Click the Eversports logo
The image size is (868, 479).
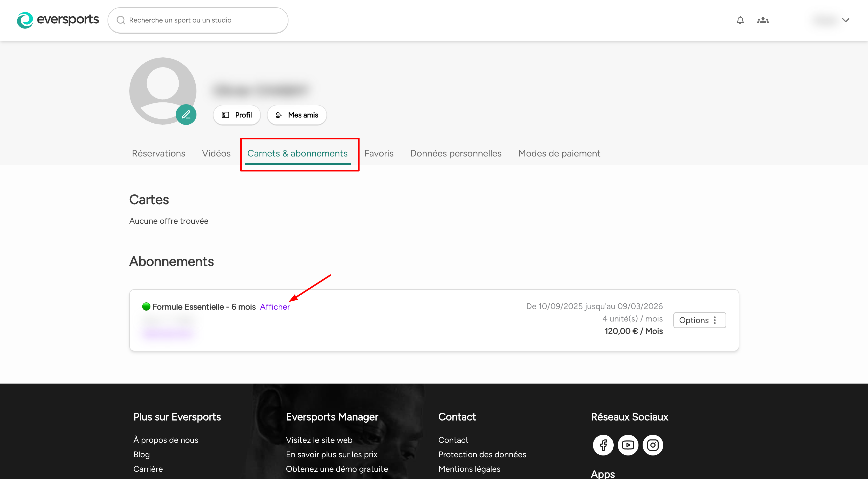point(58,20)
